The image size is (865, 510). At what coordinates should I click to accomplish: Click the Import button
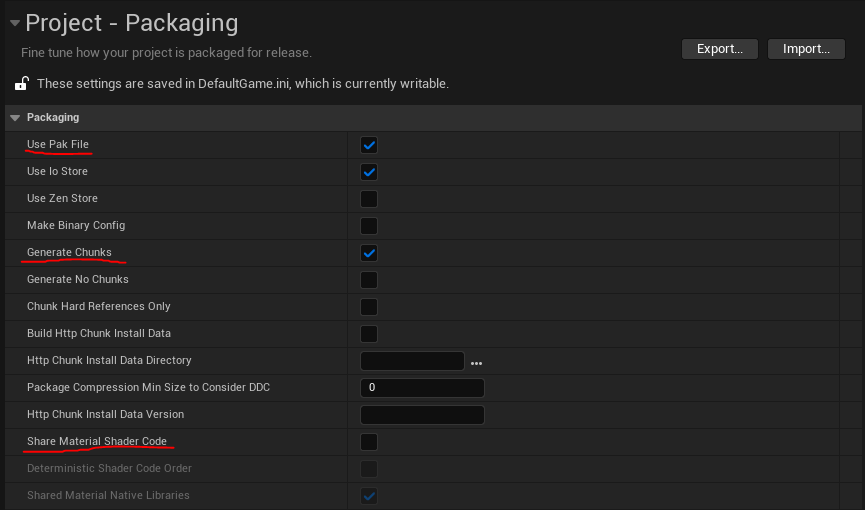(806, 48)
